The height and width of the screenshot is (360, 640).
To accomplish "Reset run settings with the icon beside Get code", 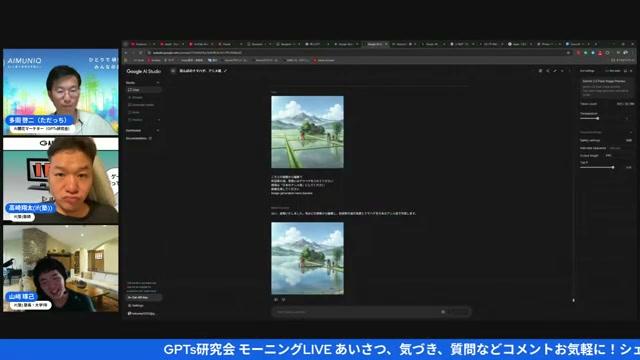I will click(625, 71).
